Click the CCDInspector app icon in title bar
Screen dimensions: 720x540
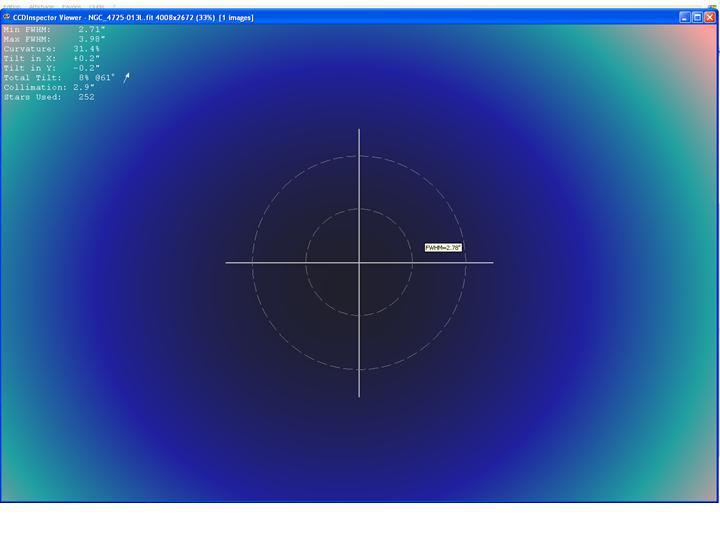(x=7, y=17)
